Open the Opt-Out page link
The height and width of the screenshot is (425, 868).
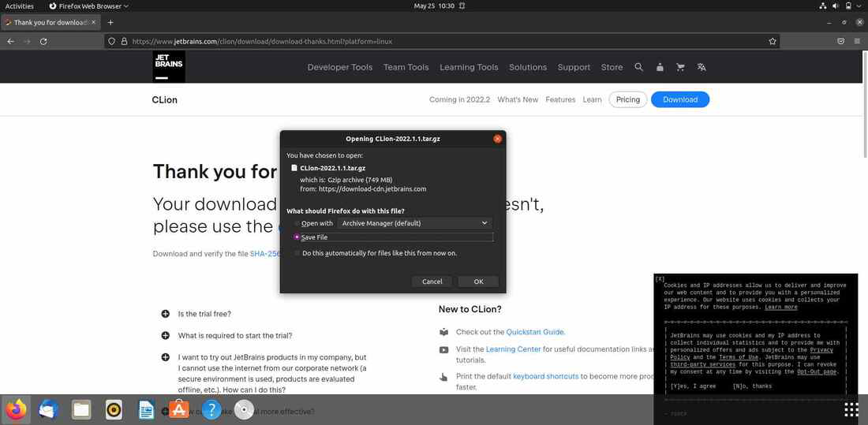click(817, 372)
